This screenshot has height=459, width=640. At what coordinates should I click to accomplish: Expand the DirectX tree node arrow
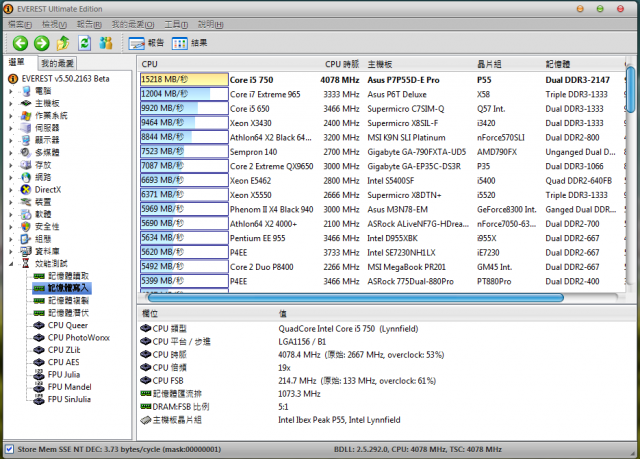11,190
